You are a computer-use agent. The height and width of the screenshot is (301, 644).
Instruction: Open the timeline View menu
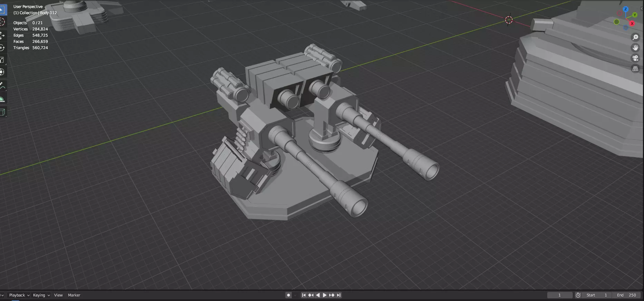pyautogui.click(x=58, y=295)
